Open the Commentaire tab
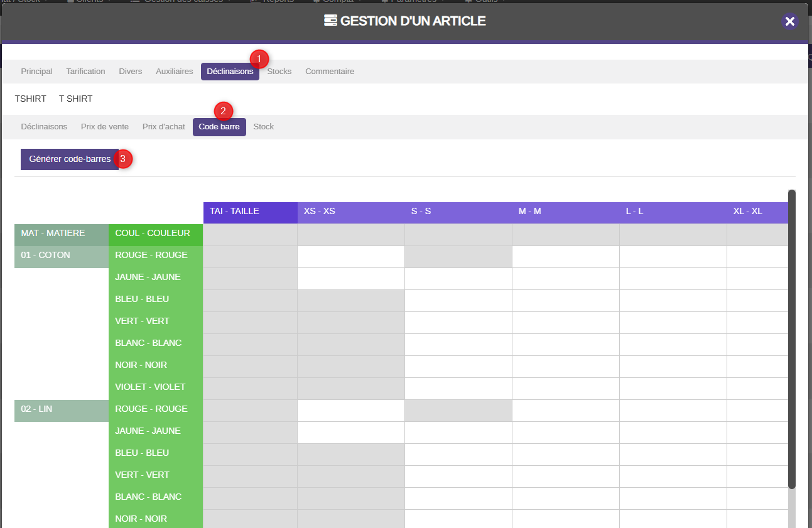 (330, 72)
